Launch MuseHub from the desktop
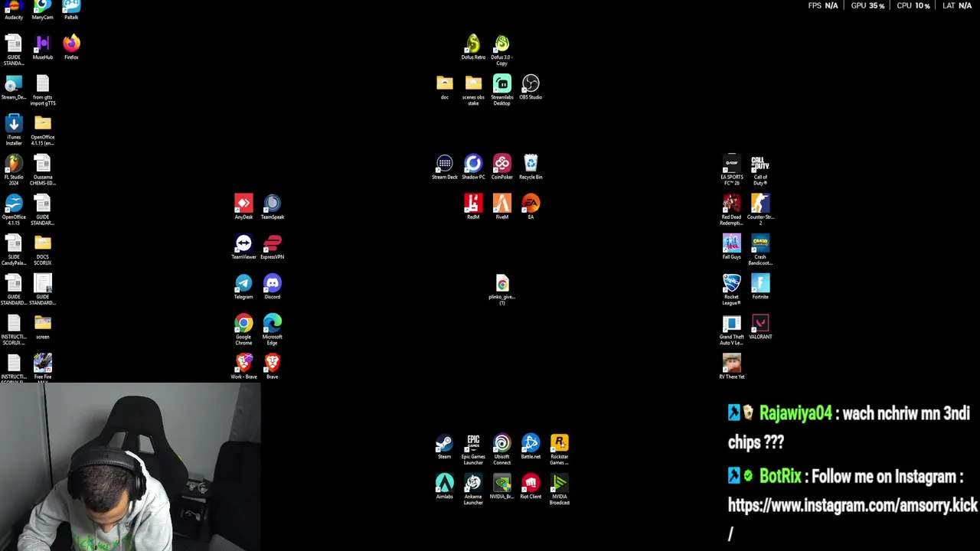The height and width of the screenshot is (551, 980). click(43, 47)
